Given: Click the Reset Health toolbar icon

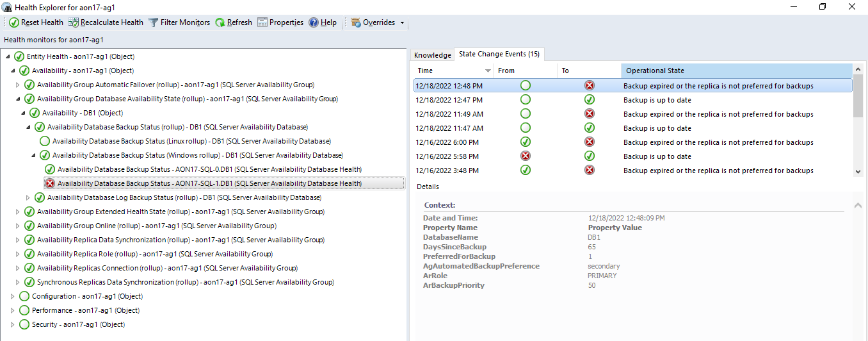Looking at the screenshot, I should 13,22.
